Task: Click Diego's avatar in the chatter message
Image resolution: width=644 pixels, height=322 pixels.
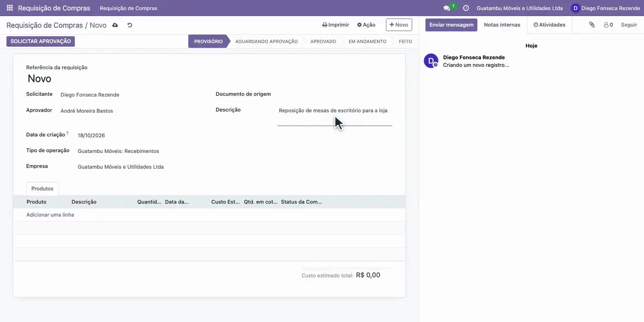Action: click(431, 61)
